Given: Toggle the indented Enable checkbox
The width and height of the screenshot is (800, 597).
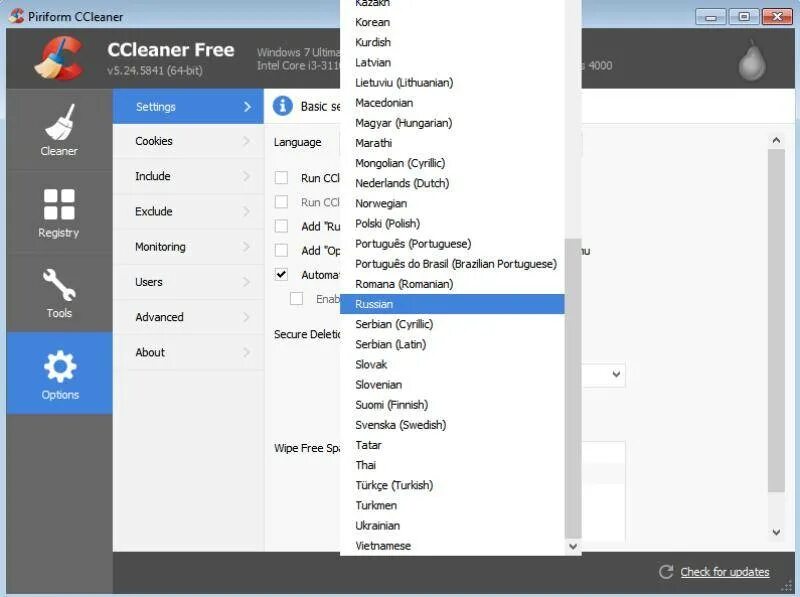Looking at the screenshot, I should click(296, 298).
